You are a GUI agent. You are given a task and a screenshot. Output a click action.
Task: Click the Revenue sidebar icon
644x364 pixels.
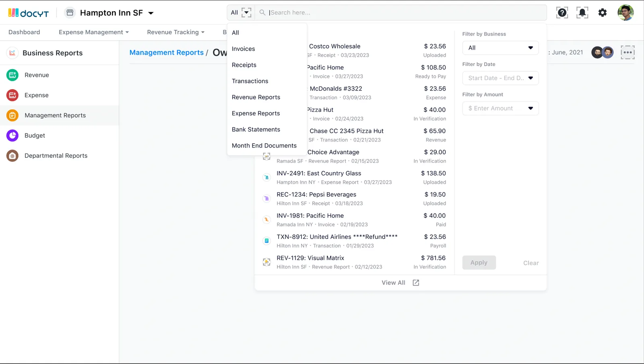click(x=12, y=75)
